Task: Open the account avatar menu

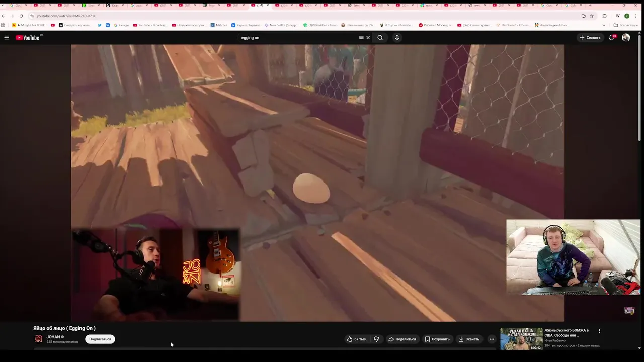Action: (626, 38)
